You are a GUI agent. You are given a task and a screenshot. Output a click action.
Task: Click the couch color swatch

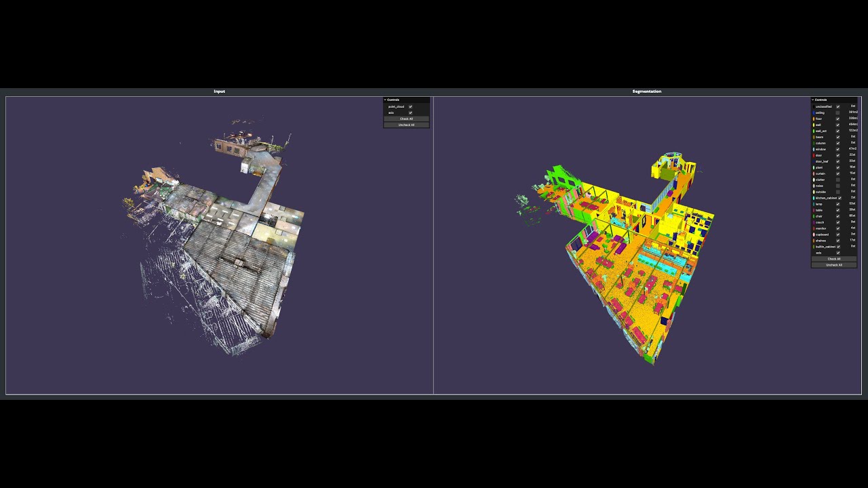coord(814,222)
